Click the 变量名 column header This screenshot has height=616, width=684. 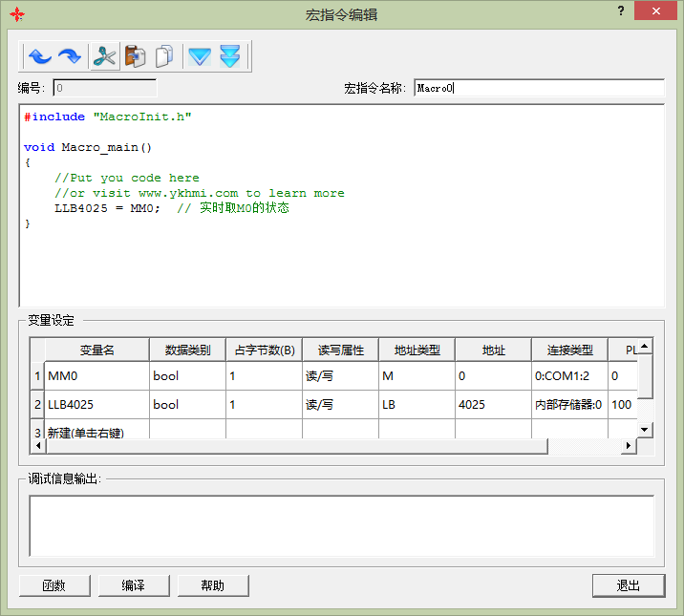[x=96, y=350]
